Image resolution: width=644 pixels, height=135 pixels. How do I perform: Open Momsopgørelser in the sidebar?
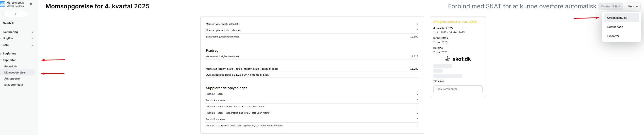15,73
